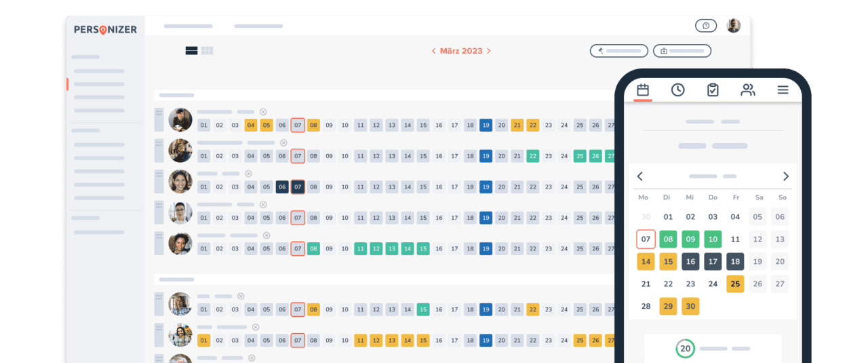The image size is (868, 363).
Task: Click yellow 04 cell in desktop planner
Action: point(251,126)
